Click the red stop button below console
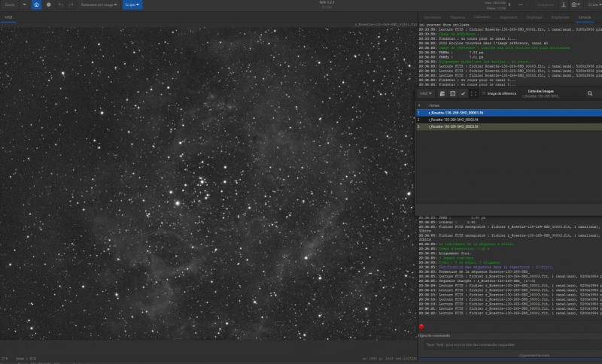Screen dimensions: 602x364 [x=421, y=326]
